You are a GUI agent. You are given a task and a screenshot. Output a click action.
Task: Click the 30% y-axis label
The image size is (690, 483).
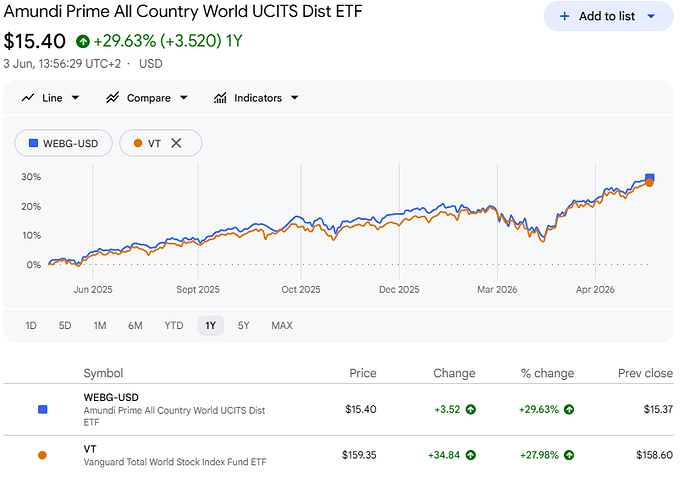31,177
